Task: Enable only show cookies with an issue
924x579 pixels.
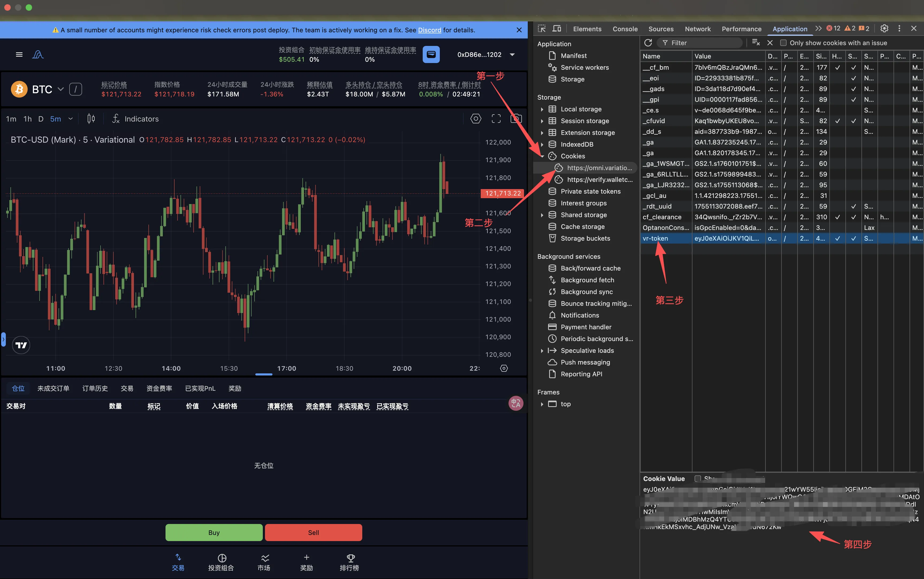Action: (x=783, y=43)
